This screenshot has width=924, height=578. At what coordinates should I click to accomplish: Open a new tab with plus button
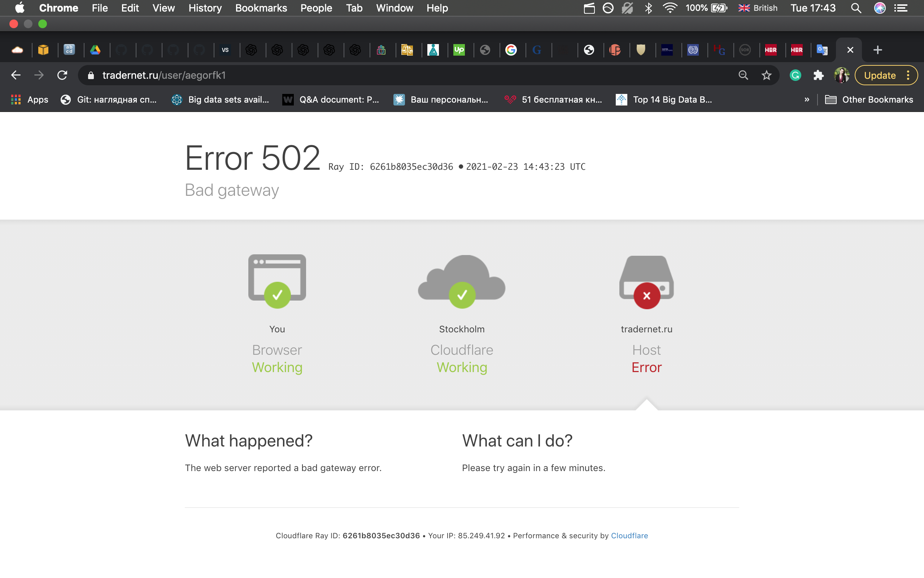coord(877,50)
